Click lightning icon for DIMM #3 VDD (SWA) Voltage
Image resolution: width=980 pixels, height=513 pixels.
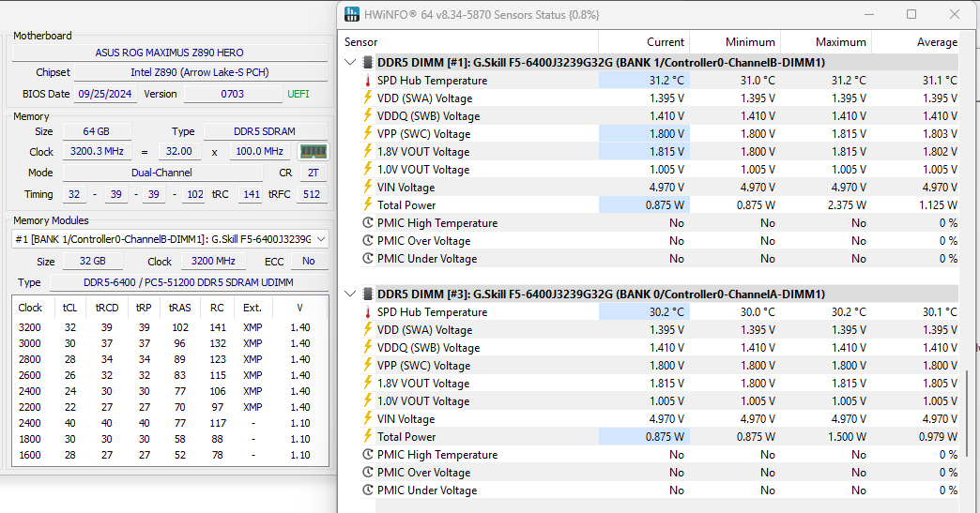point(368,329)
